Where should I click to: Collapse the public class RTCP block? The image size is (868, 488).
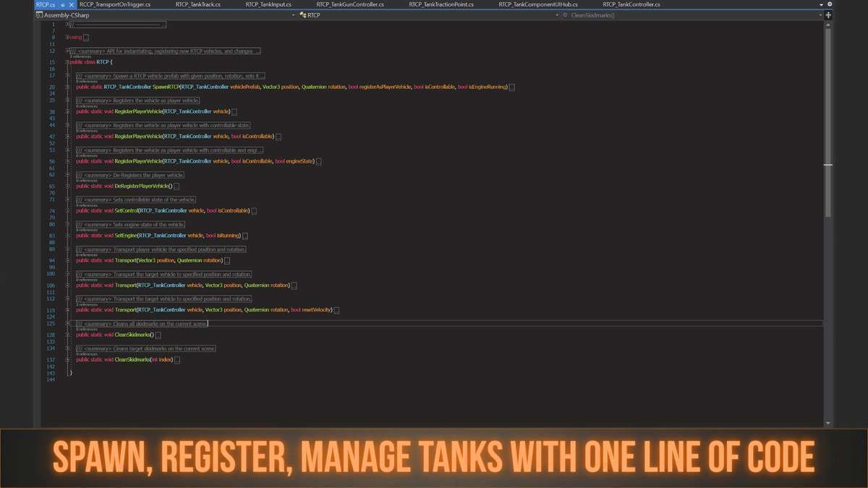[x=67, y=62]
